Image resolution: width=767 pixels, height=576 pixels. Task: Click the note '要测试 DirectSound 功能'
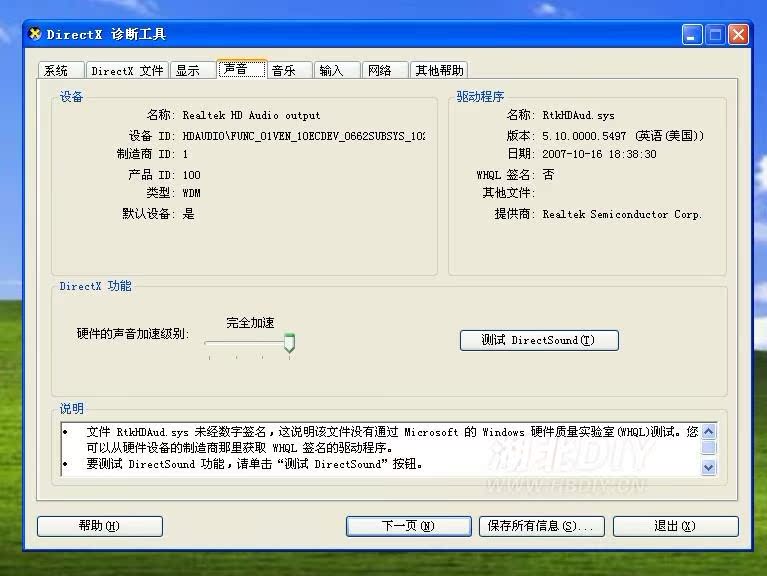pyautogui.click(x=254, y=464)
